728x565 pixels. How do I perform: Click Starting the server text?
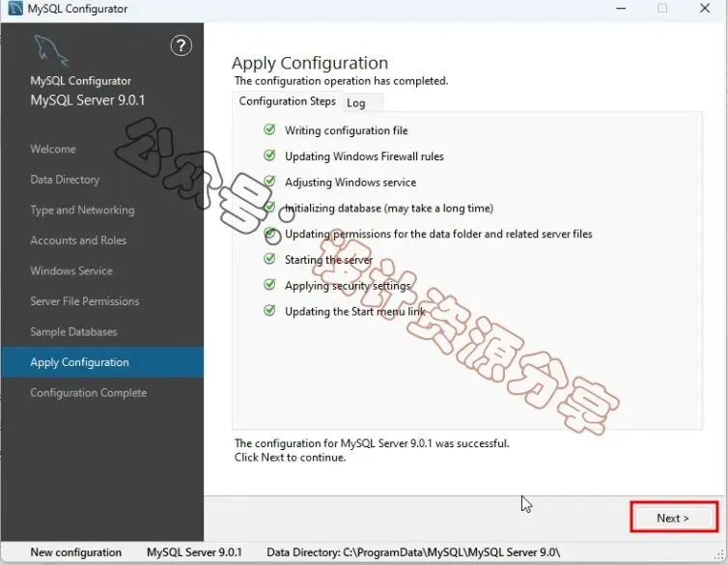[328, 260]
